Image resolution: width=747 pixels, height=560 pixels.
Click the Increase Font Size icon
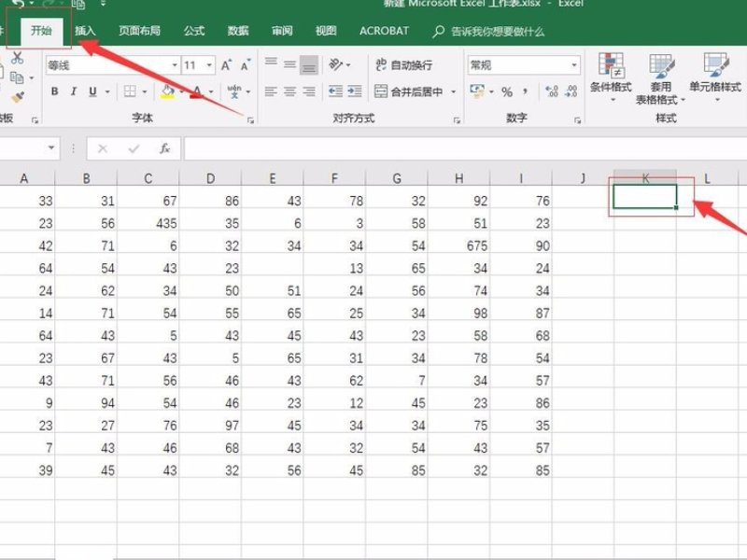click(x=228, y=65)
